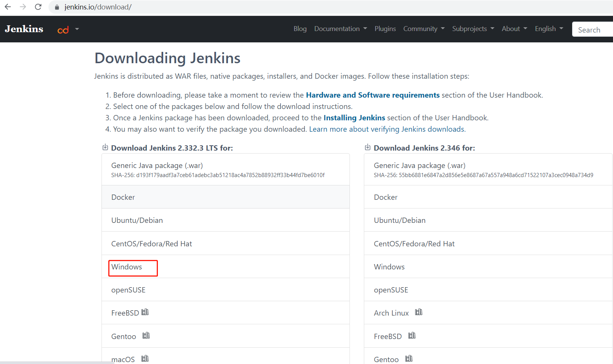613x364 pixels.
Task: Click download icon beside Jenkins 2.346 heading
Action: (368, 147)
